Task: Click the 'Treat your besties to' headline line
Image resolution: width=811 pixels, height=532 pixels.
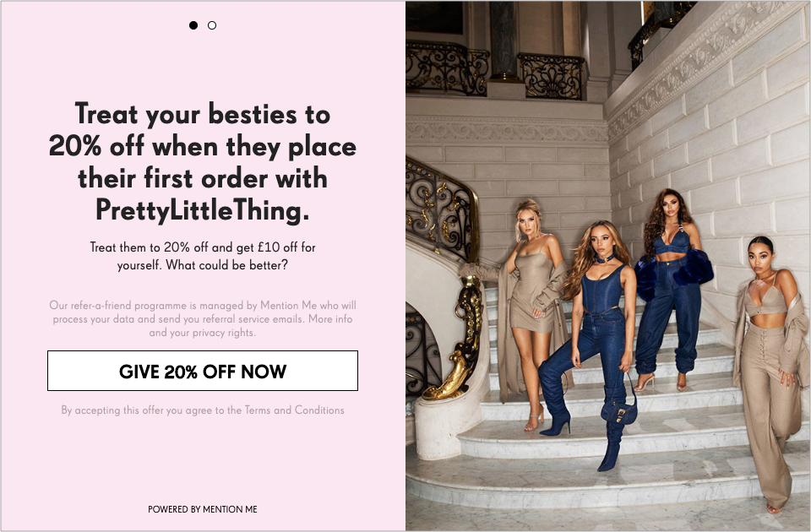Action: tap(203, 114)
